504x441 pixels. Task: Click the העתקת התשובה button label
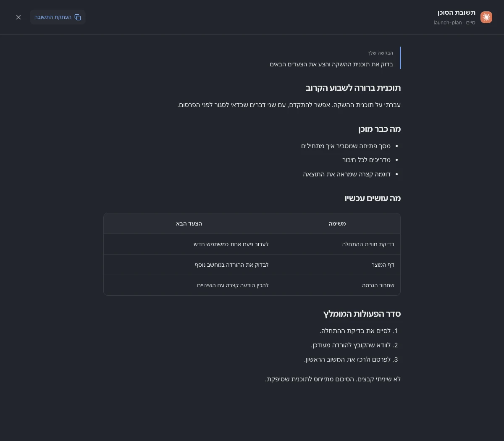53,17
